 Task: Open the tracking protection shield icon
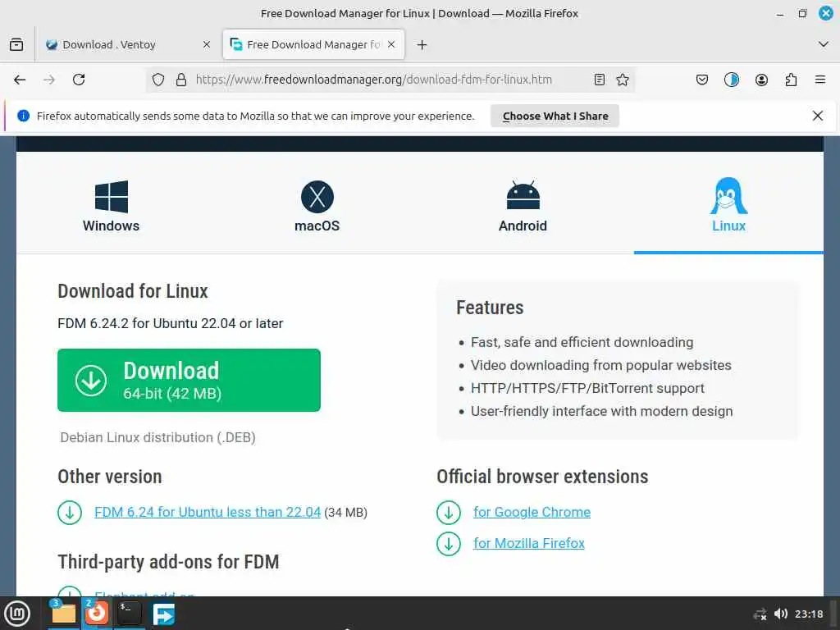coord(158,80)
